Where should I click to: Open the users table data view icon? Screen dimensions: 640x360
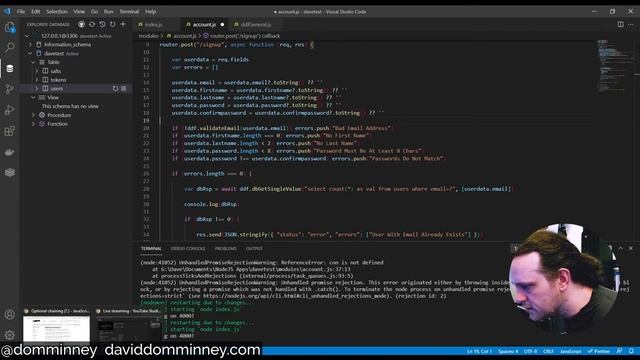click(x=124, y=89)
